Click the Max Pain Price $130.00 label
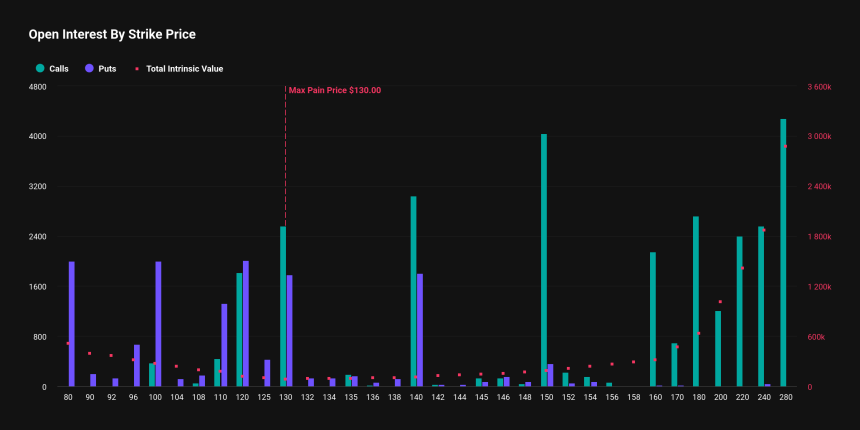This screenshot has height=430, width=860. (x=334, y=90)
